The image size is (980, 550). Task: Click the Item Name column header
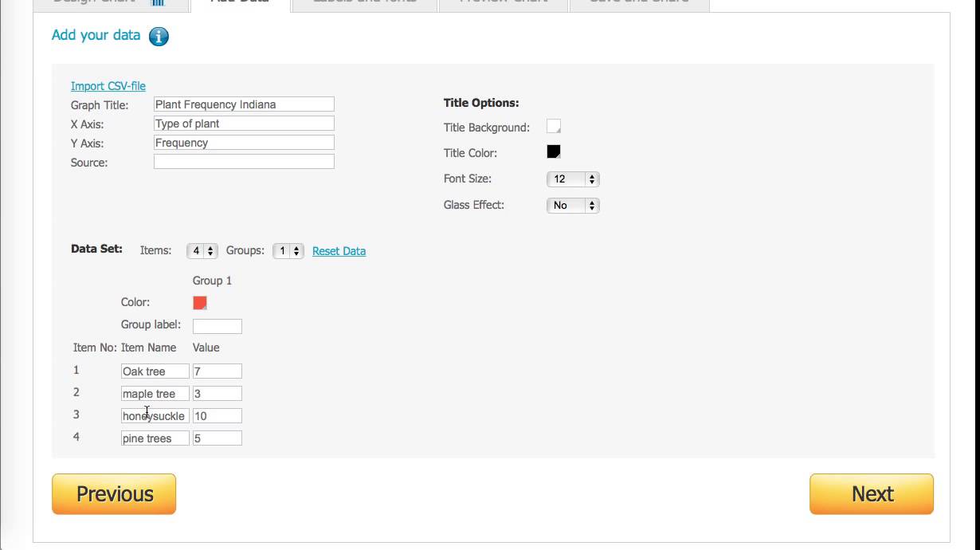(x=149, y=348)
